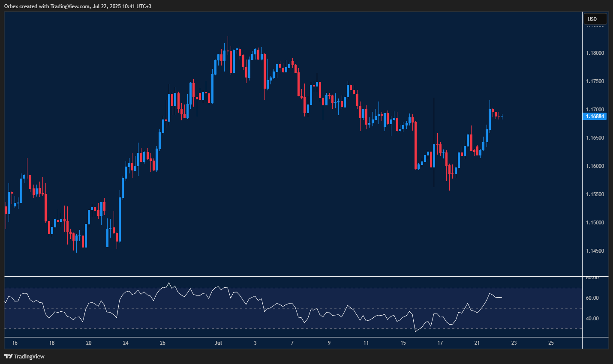This screenshot has width=613, height=364.
Task: Click the Orbex TradingView.com header text
Action: [x=78, y=6]
